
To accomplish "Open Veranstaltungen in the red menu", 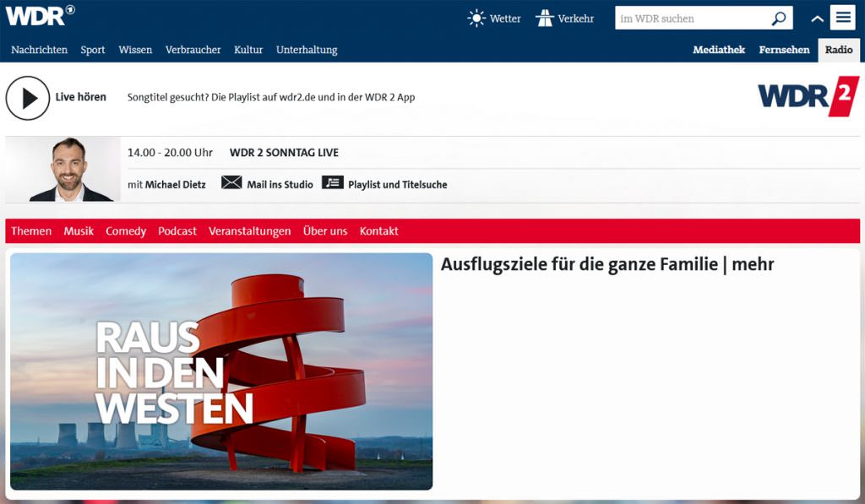I will [x=249, y=231].
